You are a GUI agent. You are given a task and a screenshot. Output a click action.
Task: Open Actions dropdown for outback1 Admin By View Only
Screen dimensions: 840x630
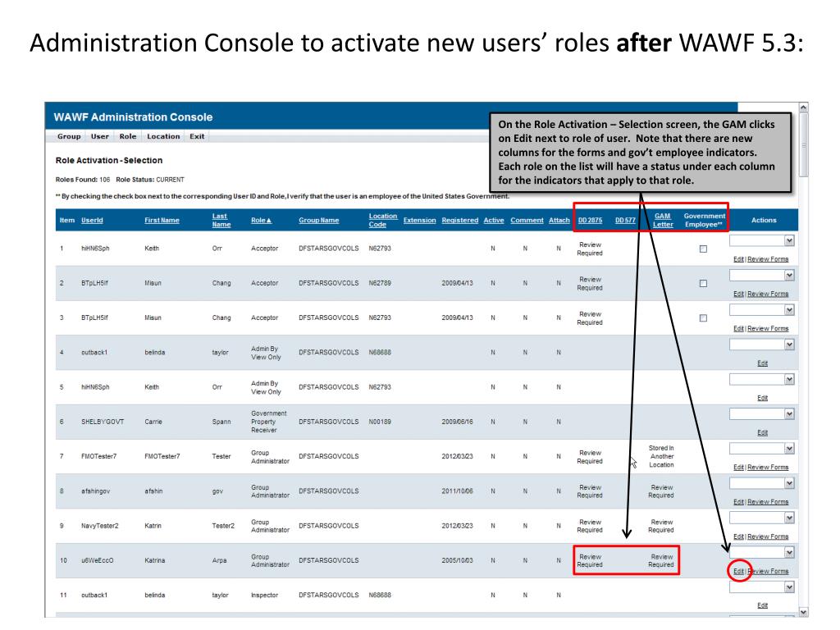(x=761, y=345)
